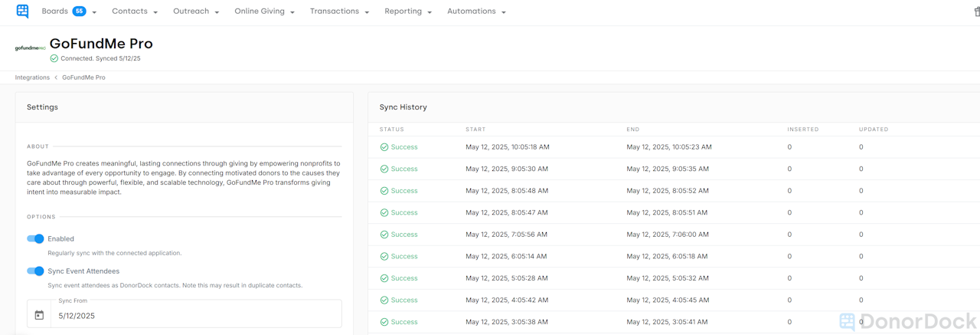Click end time May 12, 2025, 8:05:51 AM

pos(667,212)
